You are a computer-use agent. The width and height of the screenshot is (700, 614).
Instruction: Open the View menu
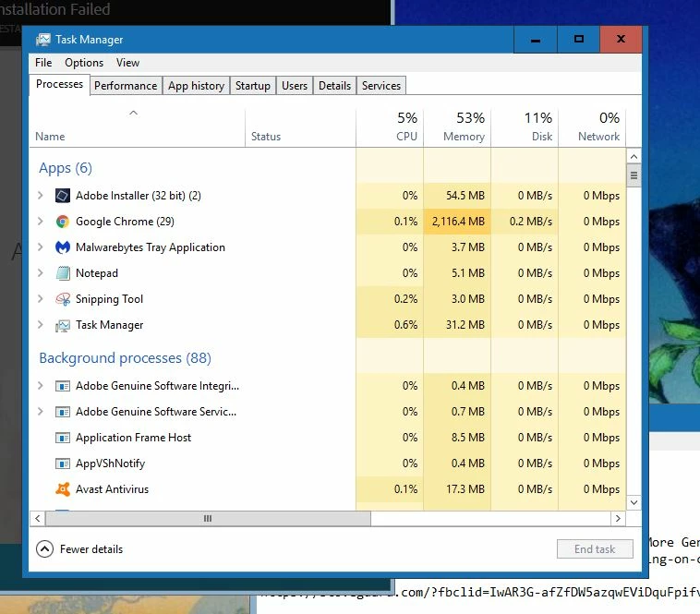coord(127,63)
